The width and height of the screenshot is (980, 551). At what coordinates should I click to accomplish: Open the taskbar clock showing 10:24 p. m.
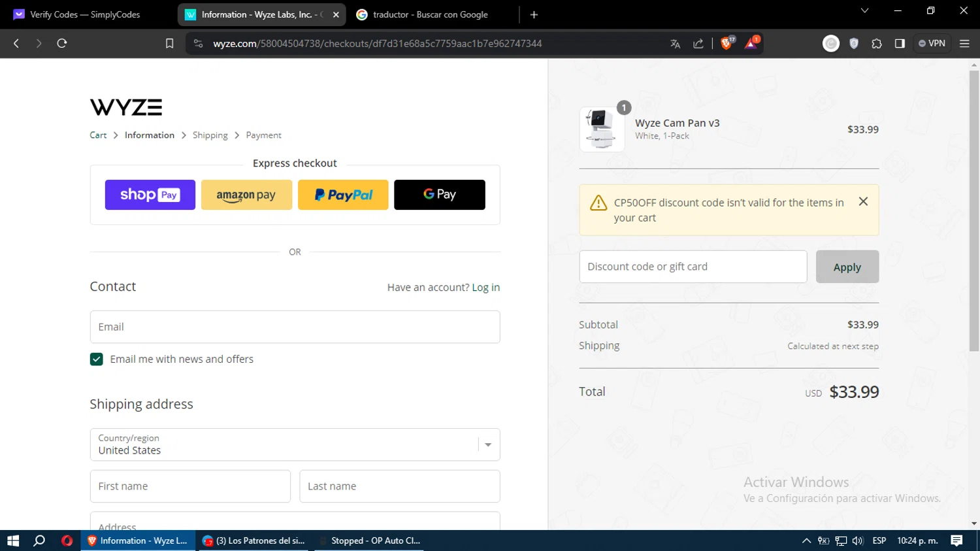click(917, 541)
